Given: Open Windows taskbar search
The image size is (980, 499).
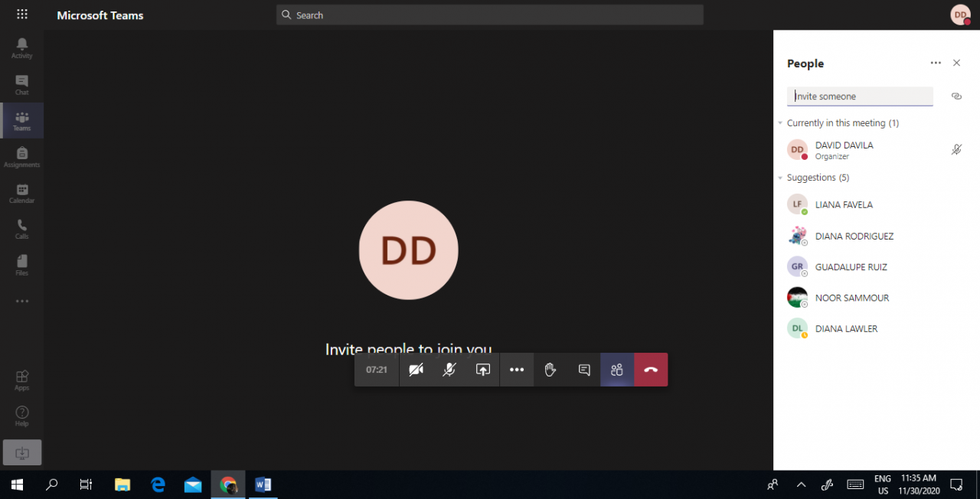Looking at the screenshot, I should (x=52, y=484).
